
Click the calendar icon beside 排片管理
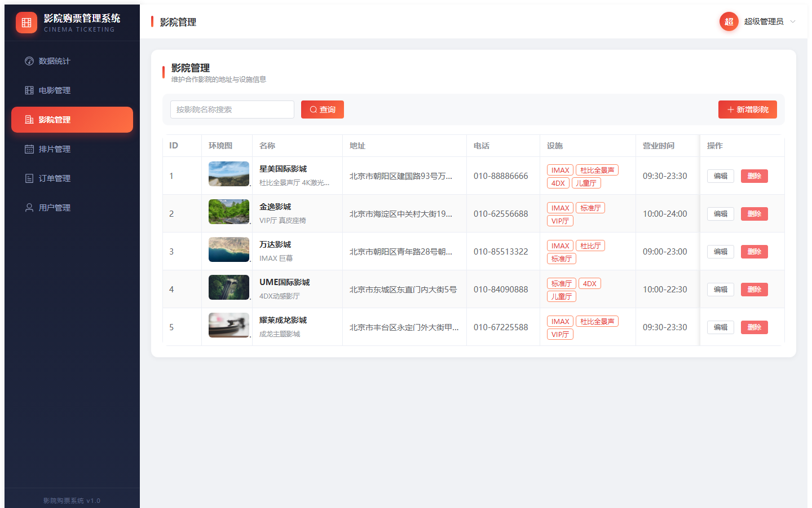(29, 149)
